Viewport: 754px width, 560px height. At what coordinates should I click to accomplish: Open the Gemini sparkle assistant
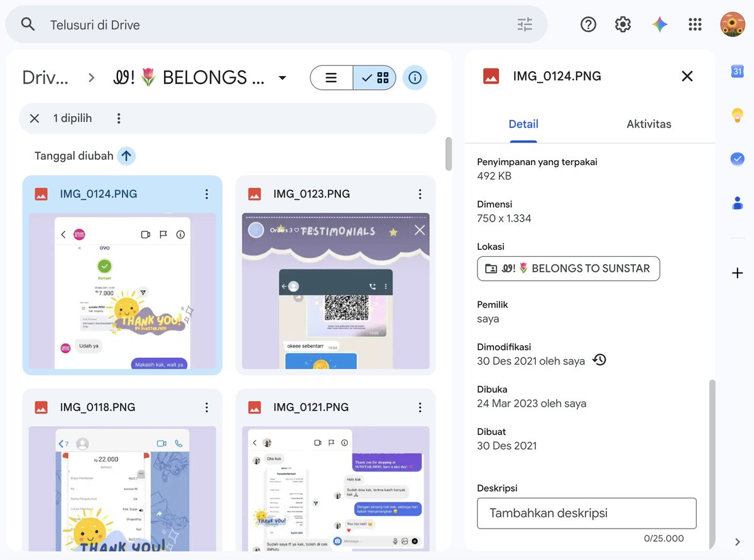[x=660, y=24]
